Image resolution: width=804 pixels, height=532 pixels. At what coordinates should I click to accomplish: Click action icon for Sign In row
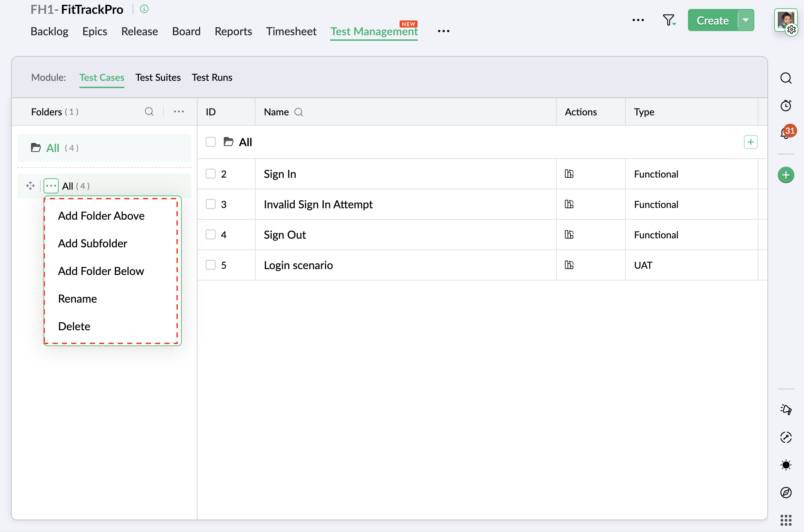(569, 174)
